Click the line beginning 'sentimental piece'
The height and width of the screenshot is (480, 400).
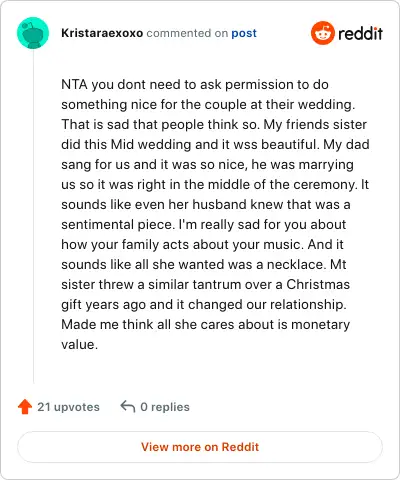[x=204, y=225]
